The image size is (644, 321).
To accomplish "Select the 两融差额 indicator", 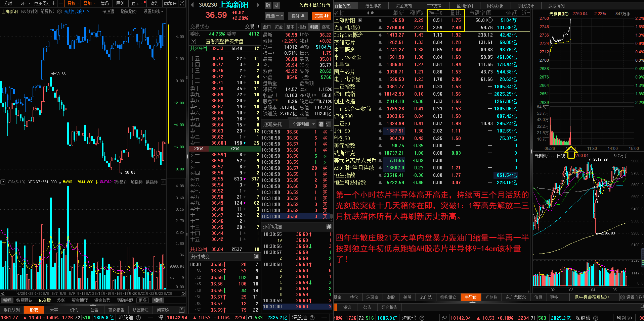I will [125, 300].
